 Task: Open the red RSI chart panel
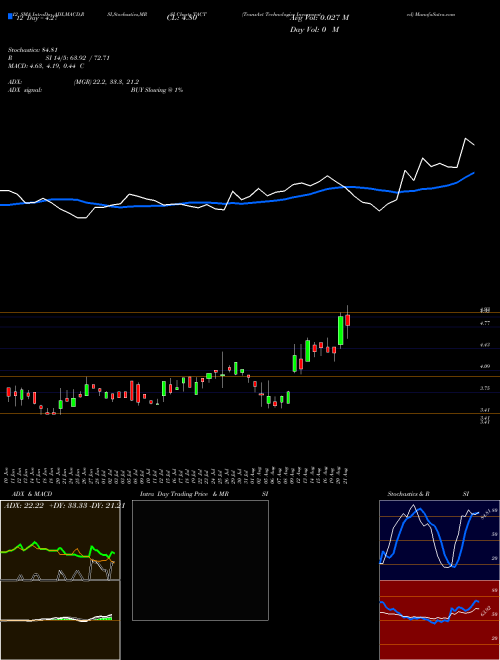(439, 620)
